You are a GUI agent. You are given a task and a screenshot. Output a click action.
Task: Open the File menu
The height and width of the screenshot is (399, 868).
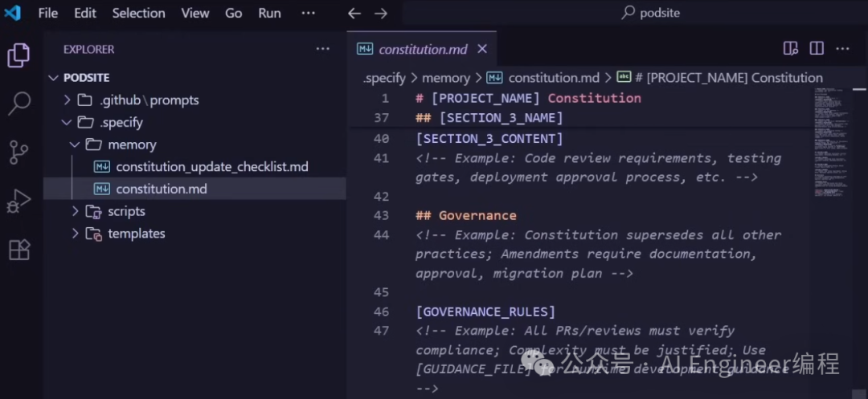(x=47, y=14)
